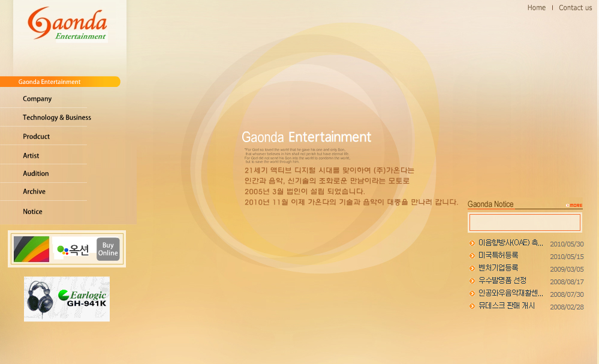Click the rainbow stripe logo in the Auction banner

(31, 249)
